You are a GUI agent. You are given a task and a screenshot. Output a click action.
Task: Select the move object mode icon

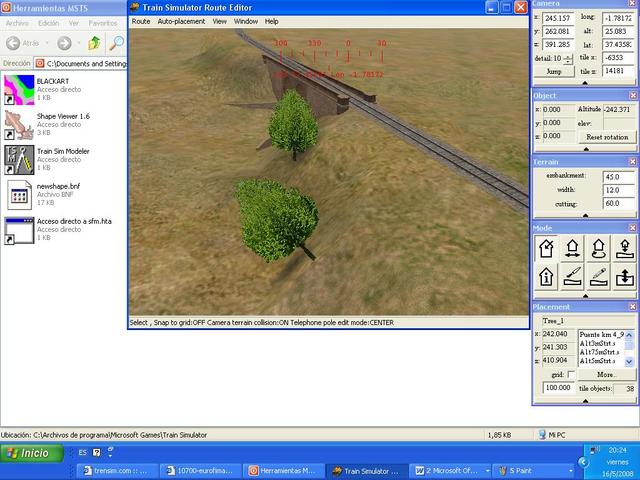[572, 248]
